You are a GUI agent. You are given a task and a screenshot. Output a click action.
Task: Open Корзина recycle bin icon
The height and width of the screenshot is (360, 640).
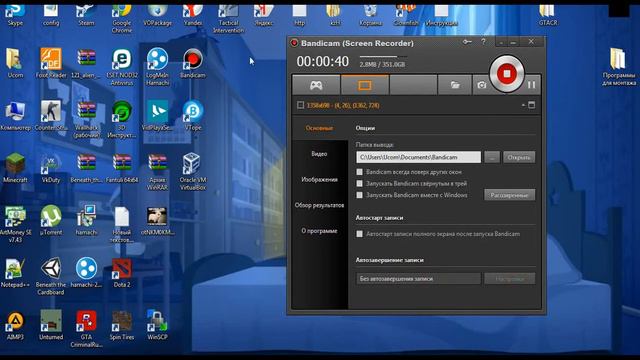click(x=370, y=15)
